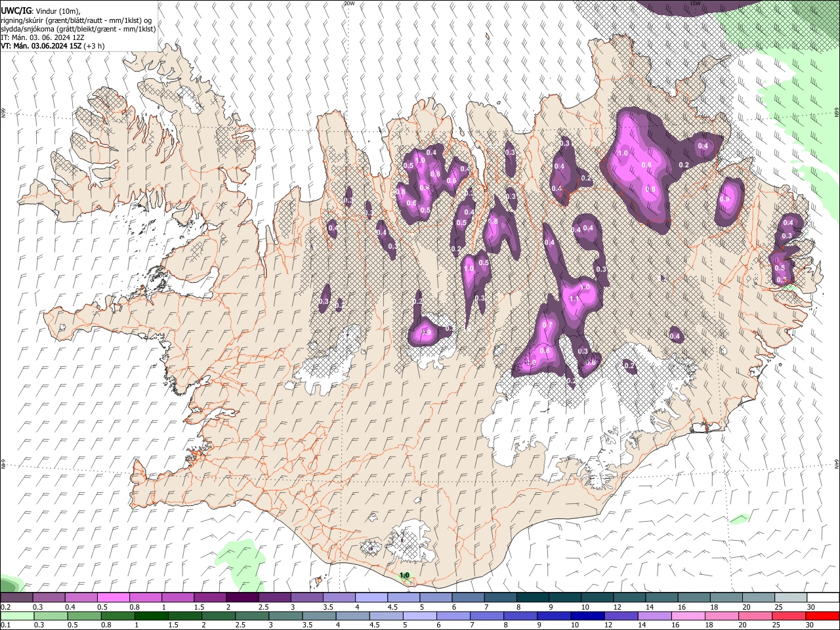The width and height of the screenshot is (840, 630).
Task: Pick top-row swatch between 6 and 7
Action: point(468,597)
